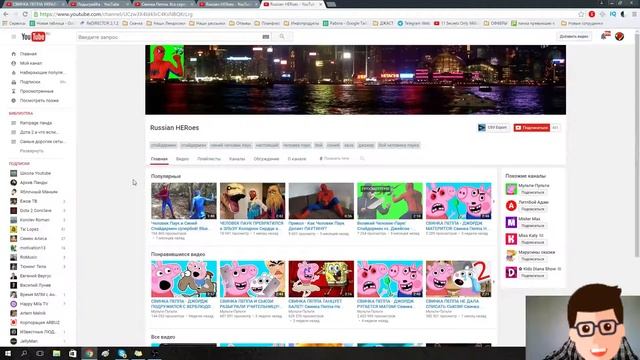Switch to the Обсуждение channel tab
Viewport: 640px width, 360px height.
266,159
